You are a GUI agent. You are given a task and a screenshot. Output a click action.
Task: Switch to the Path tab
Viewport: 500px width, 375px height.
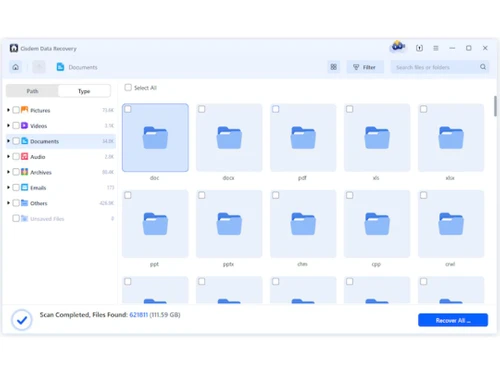coord(32,91)
